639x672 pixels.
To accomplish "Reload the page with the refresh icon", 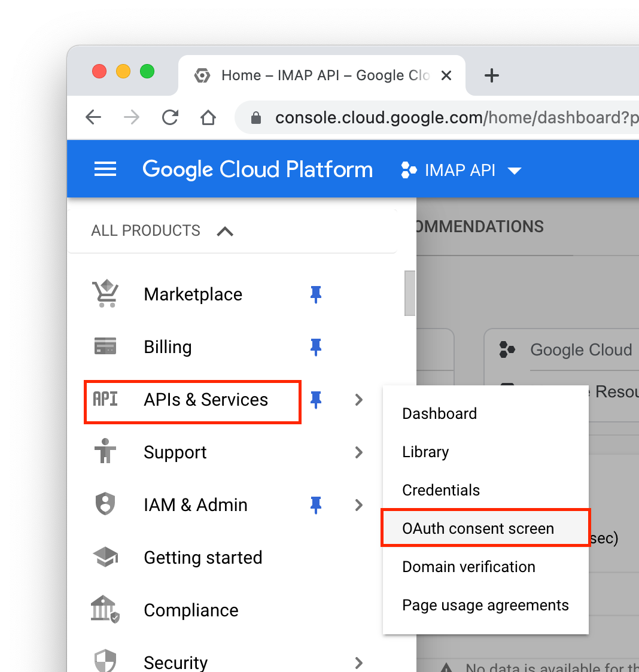I will (x=170, y=117).
